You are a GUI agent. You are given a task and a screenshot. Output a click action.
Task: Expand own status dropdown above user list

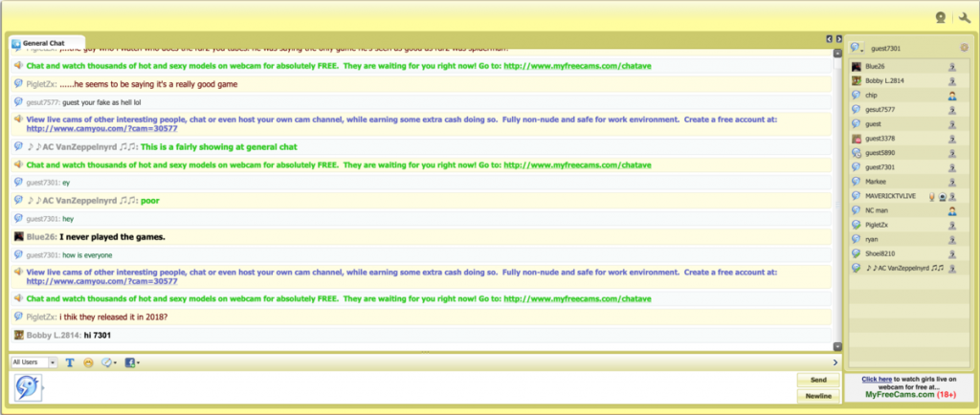click(857, 48)
